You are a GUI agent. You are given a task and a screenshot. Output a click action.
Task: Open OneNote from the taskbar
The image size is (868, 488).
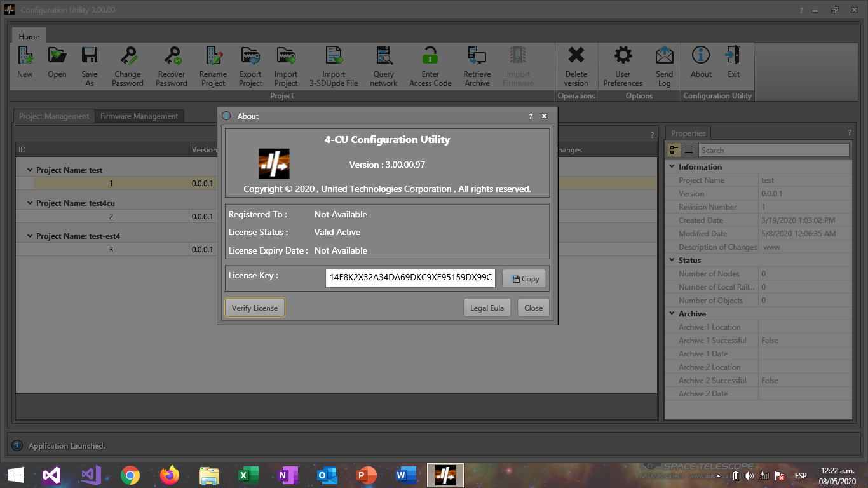tap(288, 475)
